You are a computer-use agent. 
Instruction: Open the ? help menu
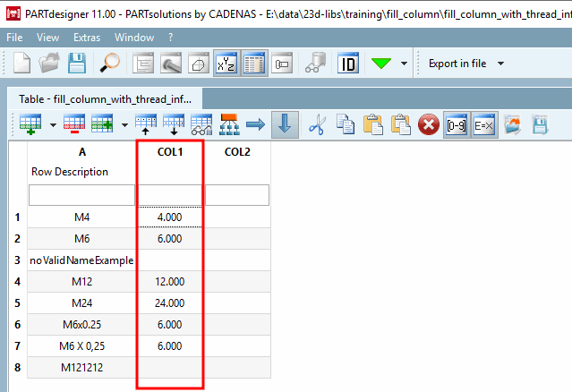[171, 38]
